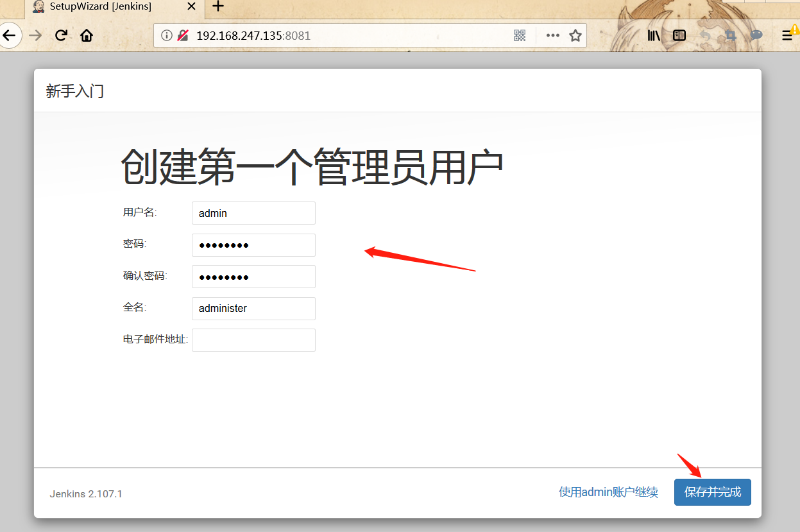The height and width of the screenshot is (532, 800).
Task: Click the 全名 field containing administer
Action: coord(253,308)
